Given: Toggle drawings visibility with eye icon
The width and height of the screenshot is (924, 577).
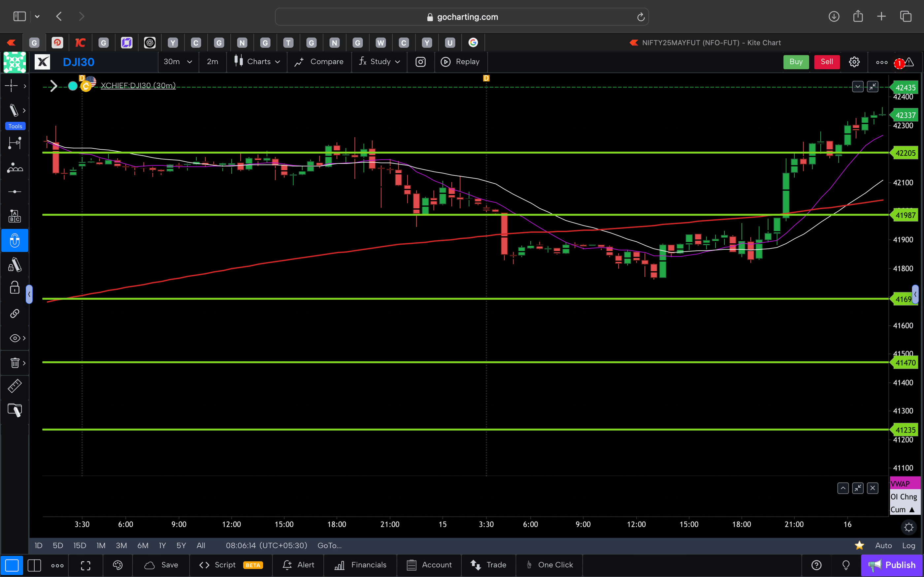Looking at the screenshot, I should click(14, 338).
